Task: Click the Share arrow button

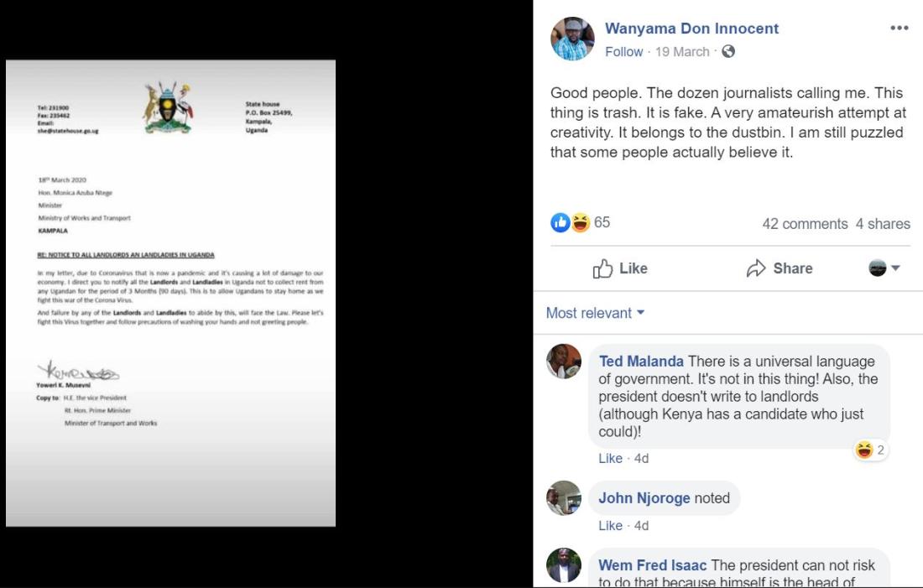Action: tap(780, 268)
